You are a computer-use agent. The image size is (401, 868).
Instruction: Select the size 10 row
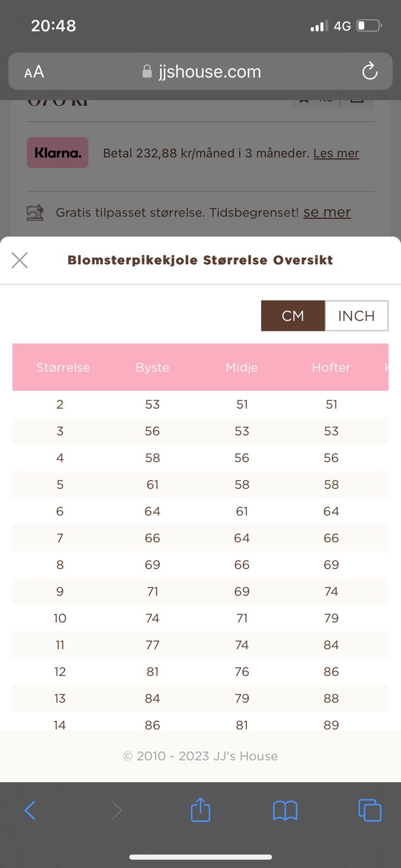coord(200,618)
